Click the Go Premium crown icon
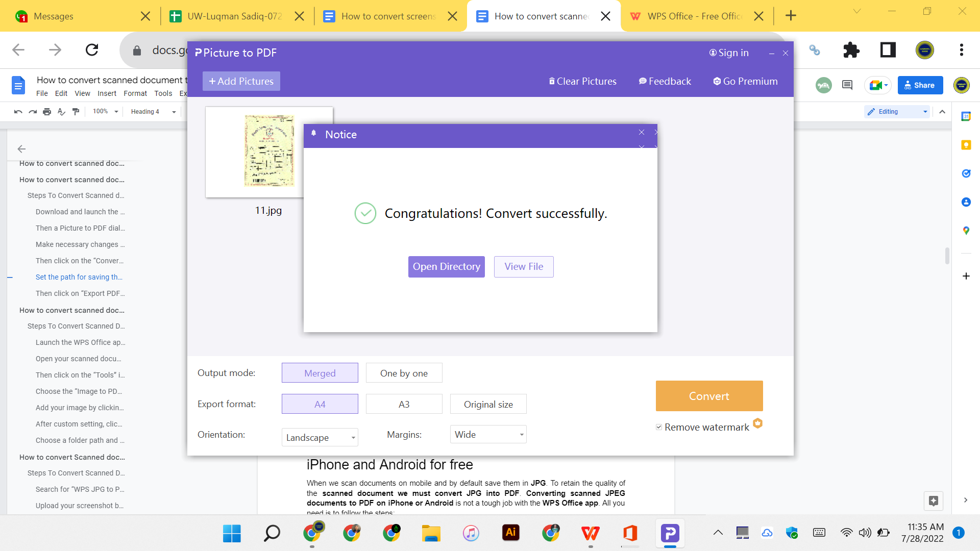The width and height of the screenshot is (980, 551). point(717,81)
